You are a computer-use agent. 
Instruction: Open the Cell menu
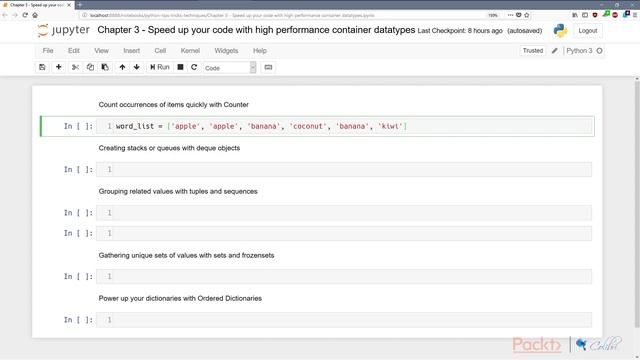coord(160,51)
